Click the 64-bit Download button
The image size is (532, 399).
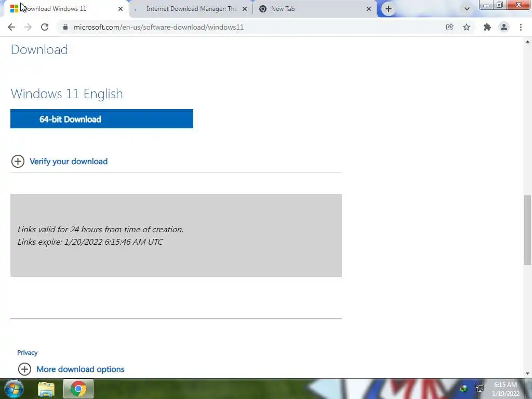click(x=102, y=119)
